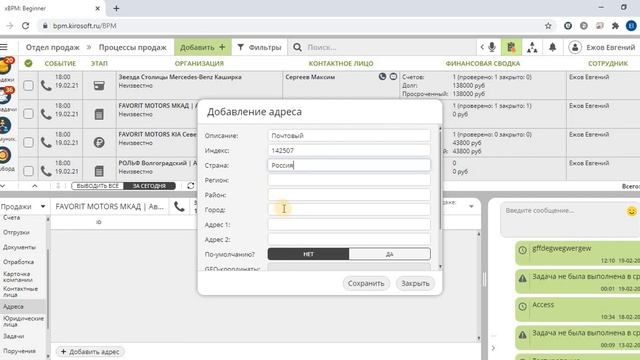Click the Район input field
Viewport: 640px width, 360px height.
click(x=349, y=195)
